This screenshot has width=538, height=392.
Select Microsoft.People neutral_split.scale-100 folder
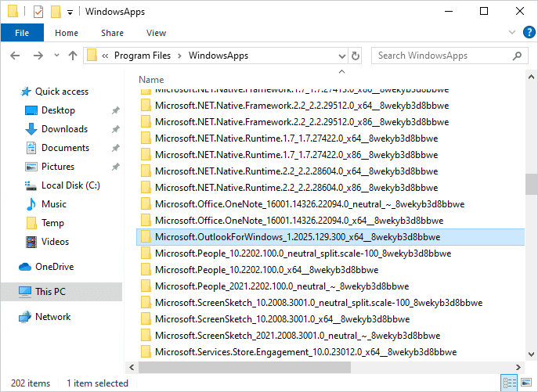pos(303,254)
